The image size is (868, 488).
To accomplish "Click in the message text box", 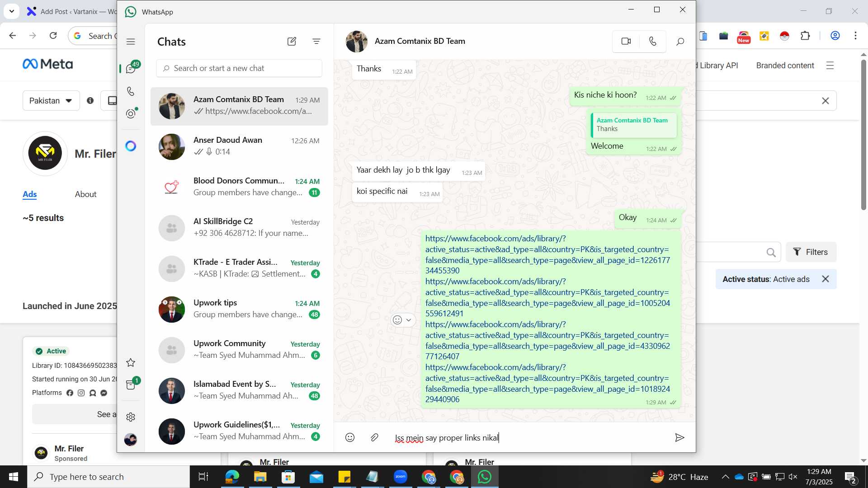I will (529, 437).
